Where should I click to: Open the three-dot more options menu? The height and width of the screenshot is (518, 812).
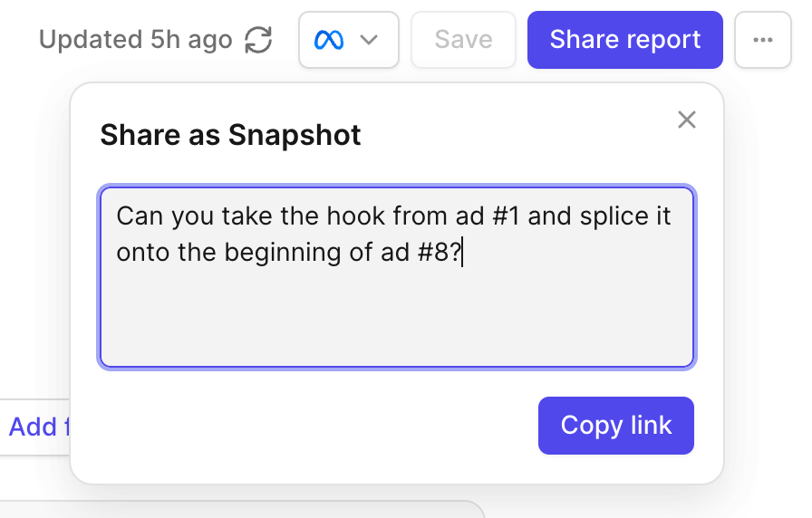[x=763, y=40]
